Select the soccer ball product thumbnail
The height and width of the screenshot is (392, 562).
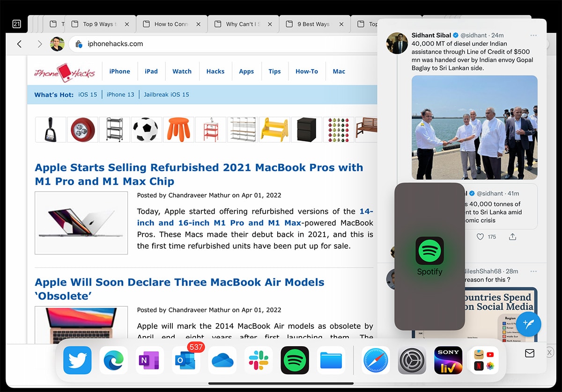pos(147,130)
